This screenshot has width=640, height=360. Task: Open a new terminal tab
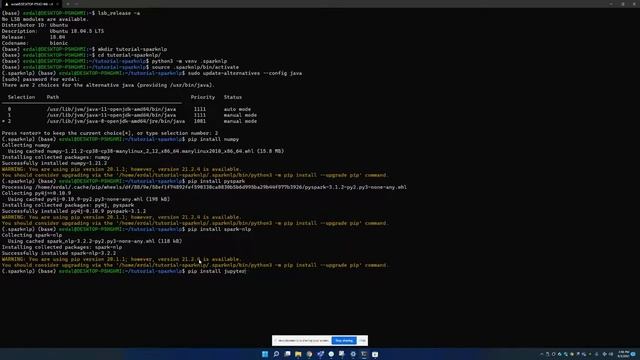pyautogui.click(x=68, y=4)
